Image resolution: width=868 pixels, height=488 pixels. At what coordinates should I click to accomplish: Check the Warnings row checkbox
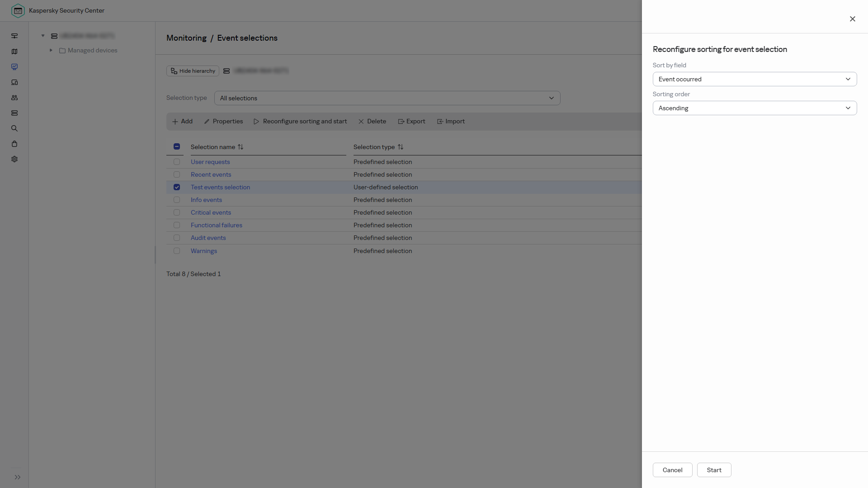pos(177,251)
